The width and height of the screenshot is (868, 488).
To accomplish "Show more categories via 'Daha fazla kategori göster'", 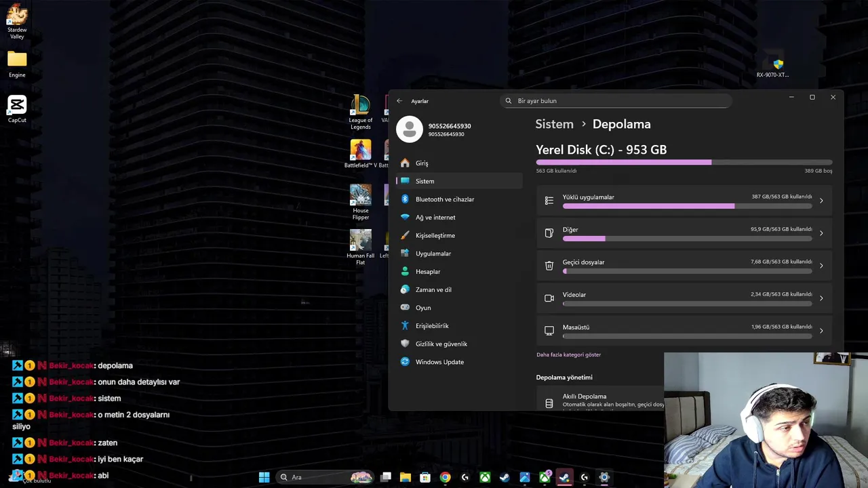I will [568, 354].
